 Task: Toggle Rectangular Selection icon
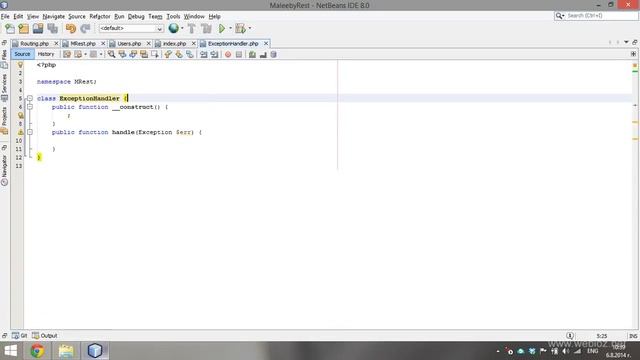(155, 54)
